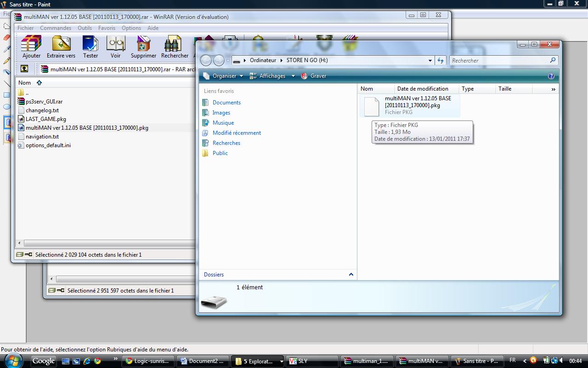Sort by Taille column in Explorer
The image size is (588, 368).
(x=514, y=89)
